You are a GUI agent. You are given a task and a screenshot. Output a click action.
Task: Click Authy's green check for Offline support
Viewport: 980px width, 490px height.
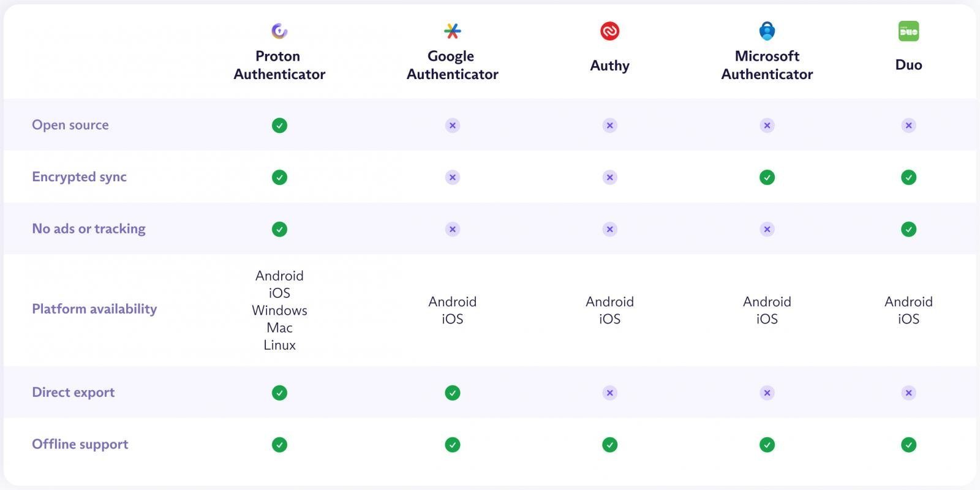[609, 445]
